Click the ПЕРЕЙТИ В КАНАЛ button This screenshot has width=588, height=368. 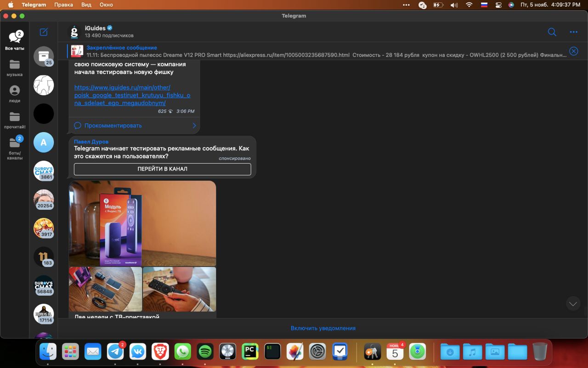coord(163,169)
